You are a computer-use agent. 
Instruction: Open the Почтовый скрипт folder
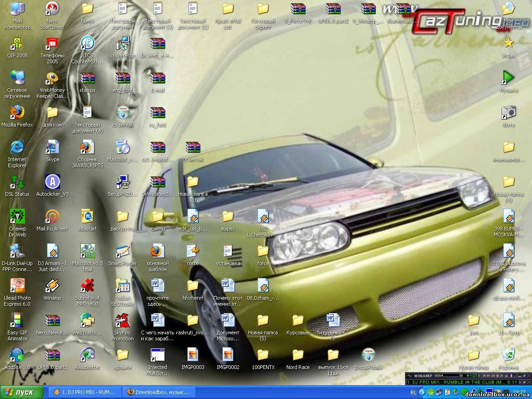pos(263,16)
